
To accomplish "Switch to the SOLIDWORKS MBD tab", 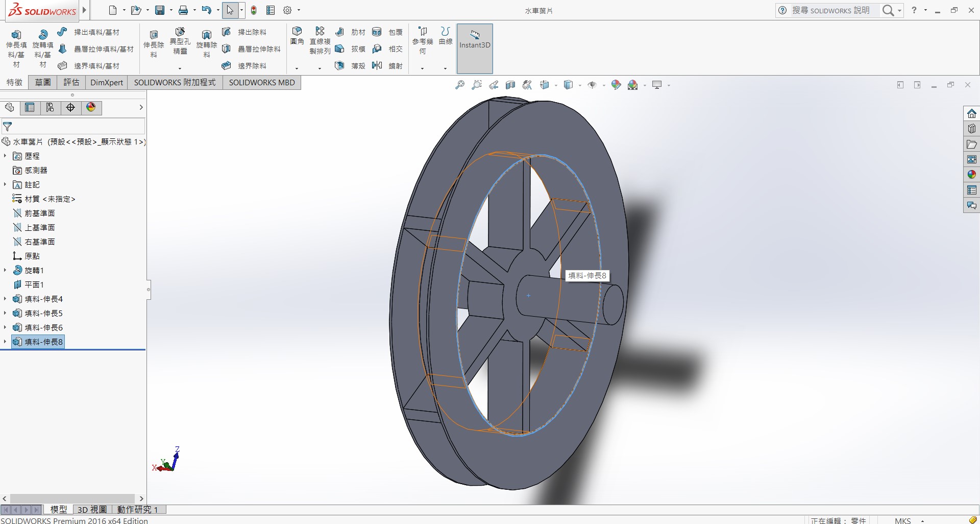I will (262, 82).
